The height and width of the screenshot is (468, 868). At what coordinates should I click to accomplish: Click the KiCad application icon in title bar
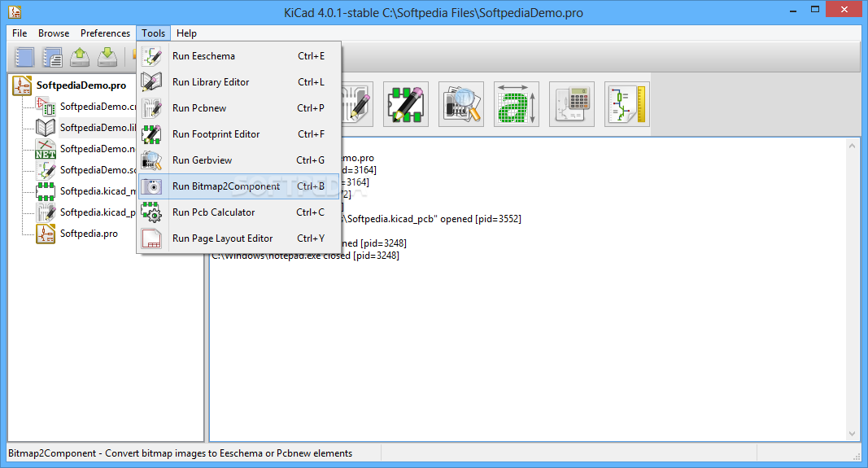15,11
